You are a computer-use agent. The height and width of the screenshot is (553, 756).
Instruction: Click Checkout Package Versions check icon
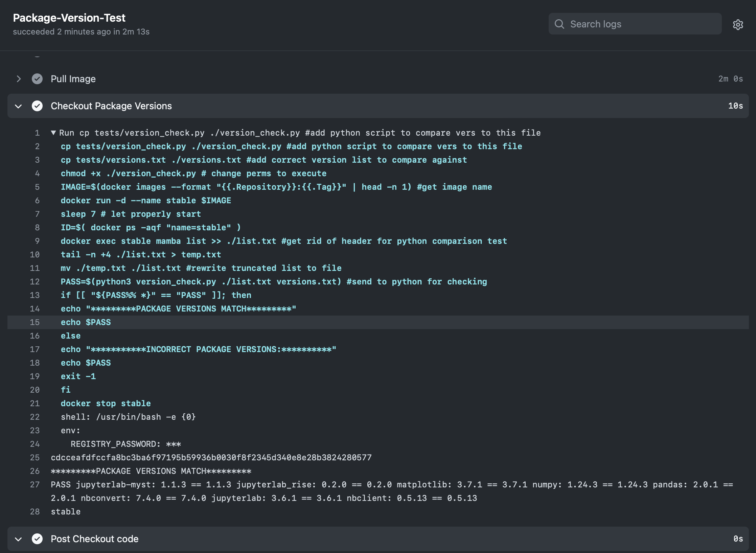click(37, 106)
